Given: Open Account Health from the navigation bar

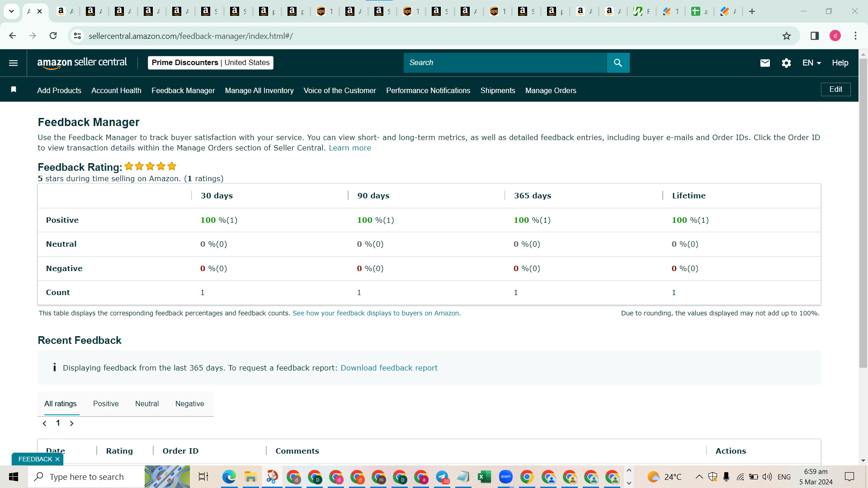Looking at the screenshot, I should (x=116, y=90).
